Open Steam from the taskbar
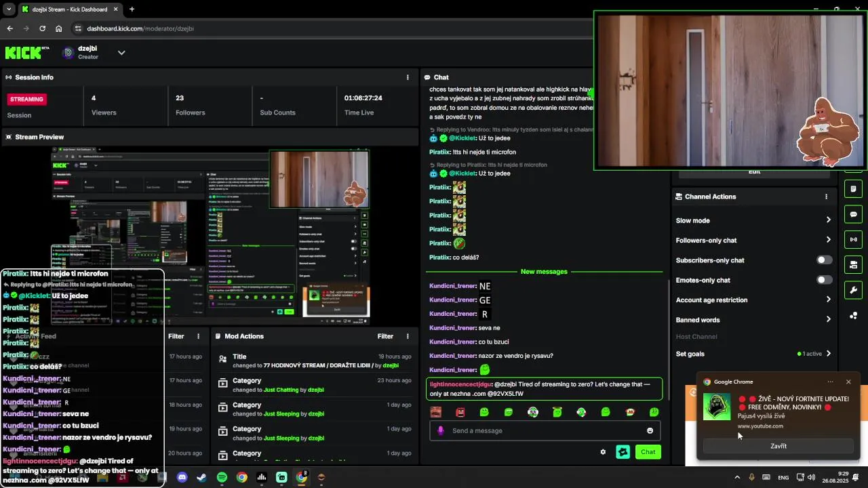868x488 pixels. pos(201,477)
